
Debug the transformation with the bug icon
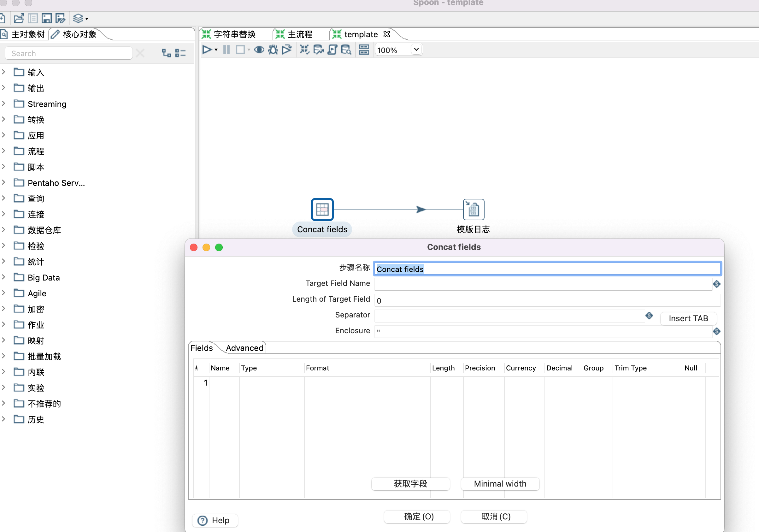pos(273,50)
